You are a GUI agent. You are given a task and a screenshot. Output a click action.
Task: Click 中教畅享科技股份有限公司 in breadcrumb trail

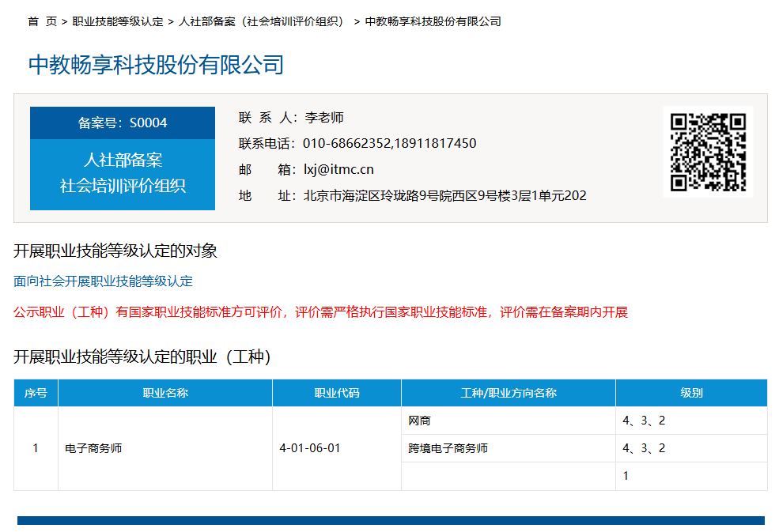[x=433, y=21]
